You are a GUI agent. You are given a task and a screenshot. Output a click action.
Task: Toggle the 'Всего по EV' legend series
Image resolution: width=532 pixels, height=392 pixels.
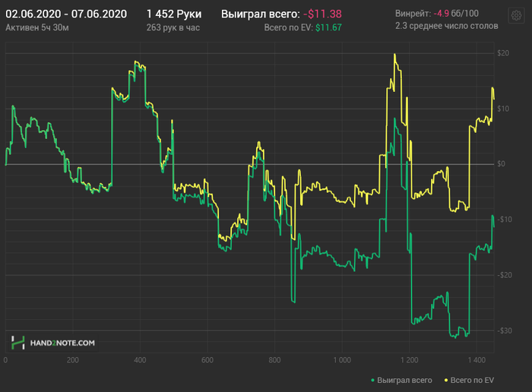coord(469,380)
